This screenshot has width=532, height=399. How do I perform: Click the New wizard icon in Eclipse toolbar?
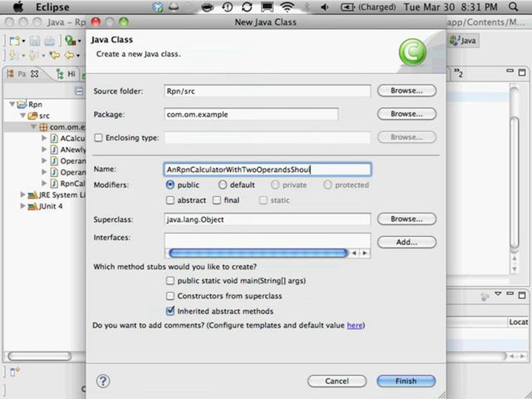pos(14,41)
